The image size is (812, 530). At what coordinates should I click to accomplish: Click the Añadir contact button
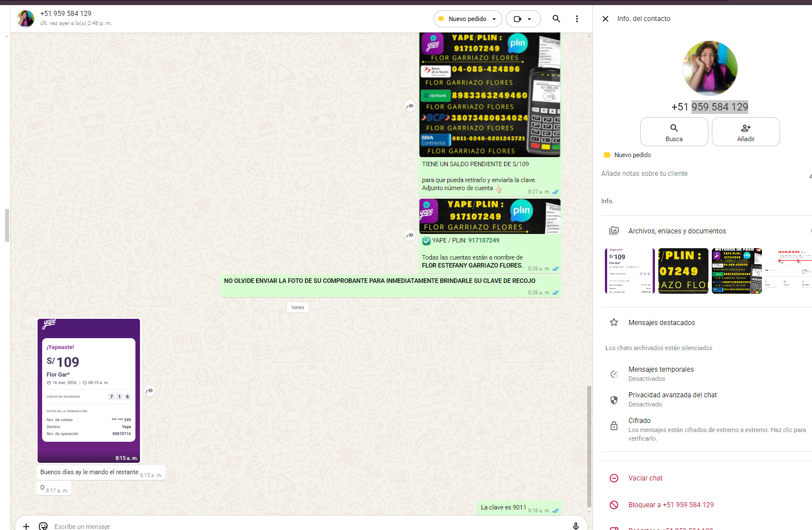pyautogui.click(x=745, y=132)
